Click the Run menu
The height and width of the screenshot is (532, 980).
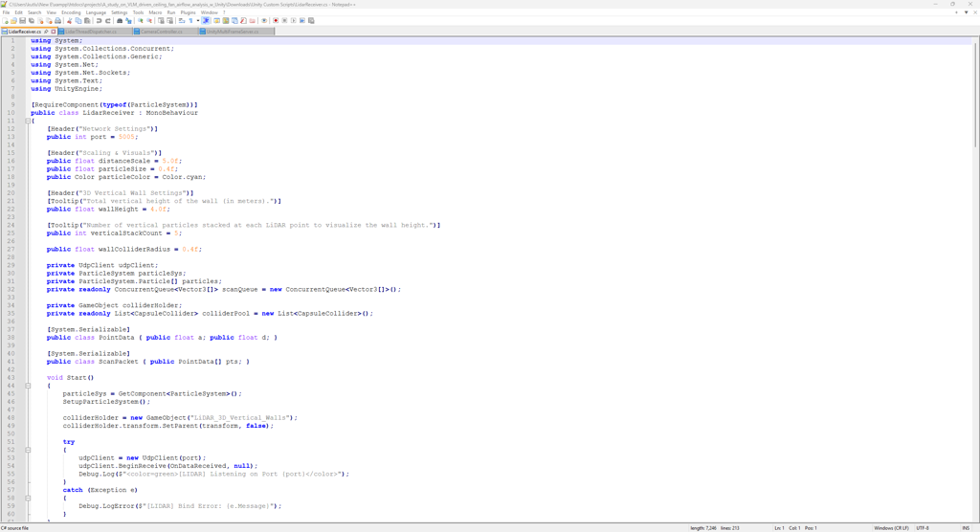click(170, 12)
